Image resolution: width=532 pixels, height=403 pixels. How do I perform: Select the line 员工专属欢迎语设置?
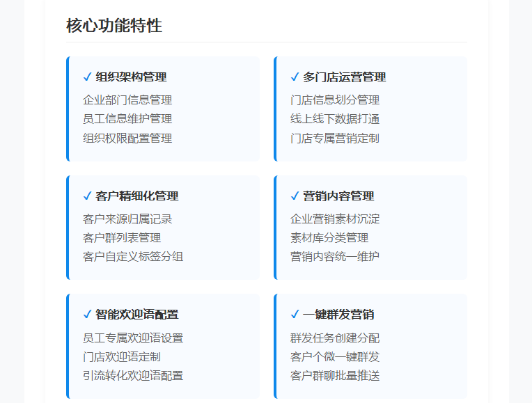click(133, 338)
